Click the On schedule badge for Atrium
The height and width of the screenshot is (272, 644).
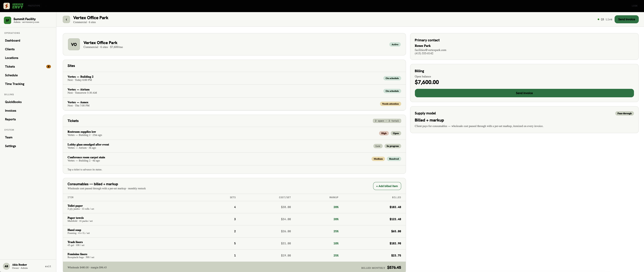tap(392, 91)
